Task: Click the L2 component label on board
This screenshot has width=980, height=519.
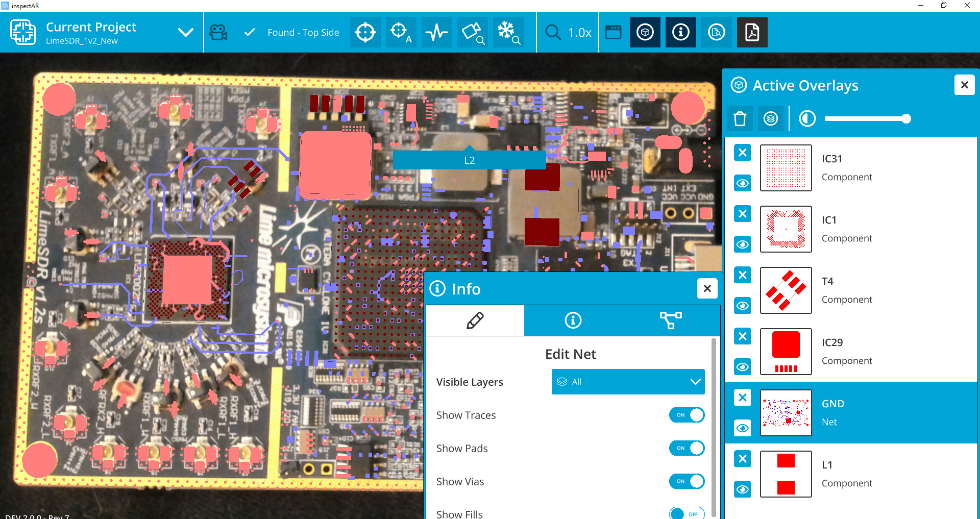Action: (470, 160)
